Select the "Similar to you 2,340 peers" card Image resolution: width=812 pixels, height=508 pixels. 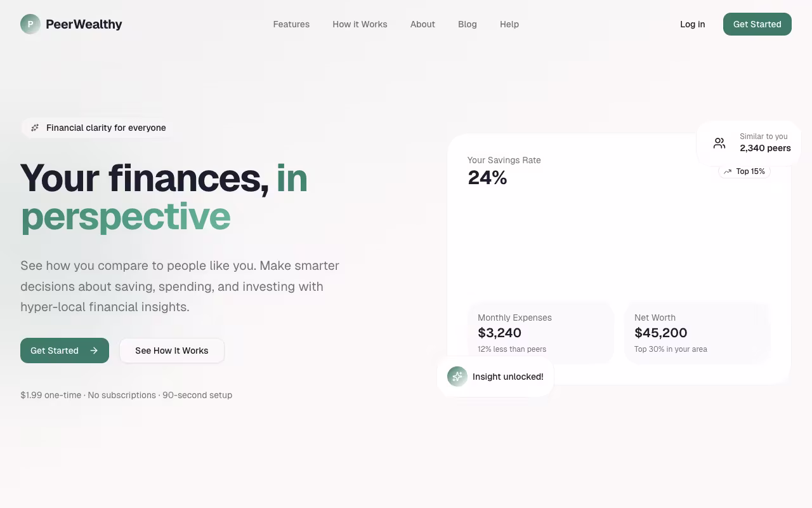coord(749,142)
